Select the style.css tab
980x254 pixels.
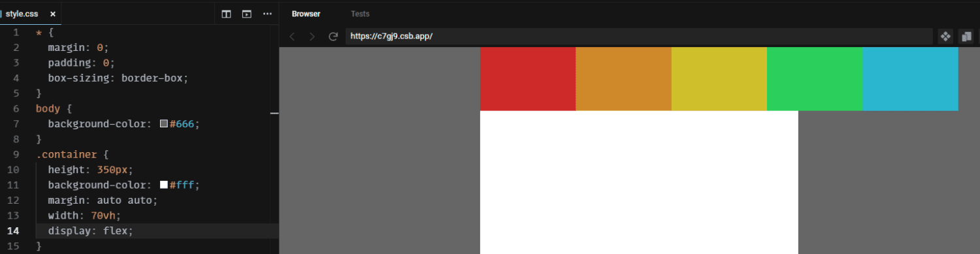[x=29, y=14]
